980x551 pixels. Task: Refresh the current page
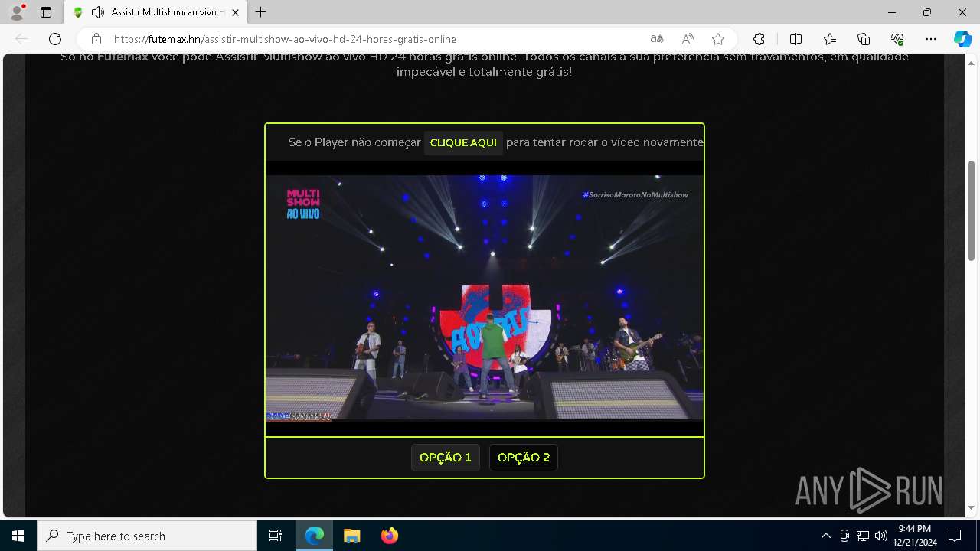coord(55,39)
